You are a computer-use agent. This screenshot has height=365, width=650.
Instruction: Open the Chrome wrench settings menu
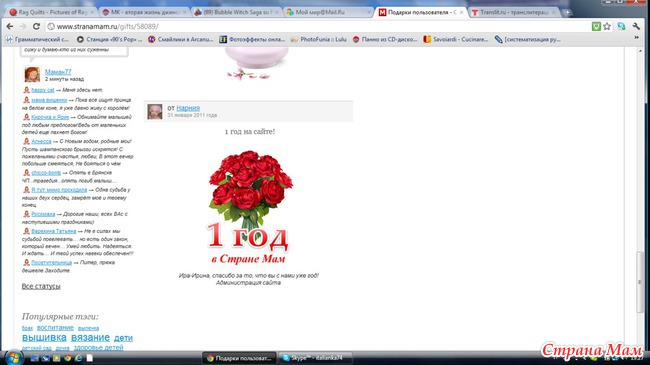coord(636,27)
